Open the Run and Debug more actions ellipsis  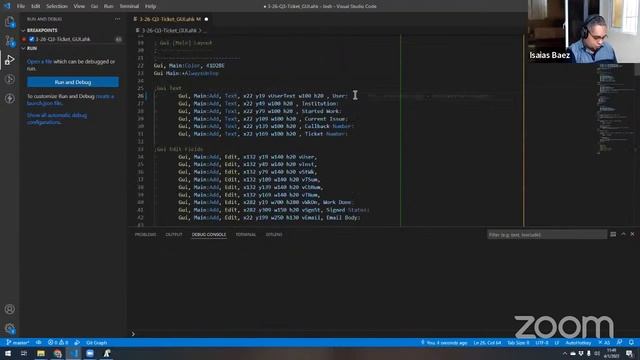tap(118, 19)
